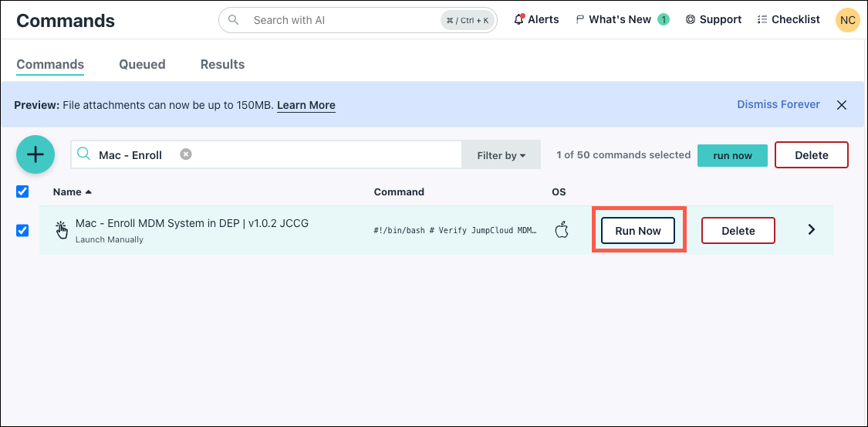
Task: Open the Support page
Action: pos(712,19)
